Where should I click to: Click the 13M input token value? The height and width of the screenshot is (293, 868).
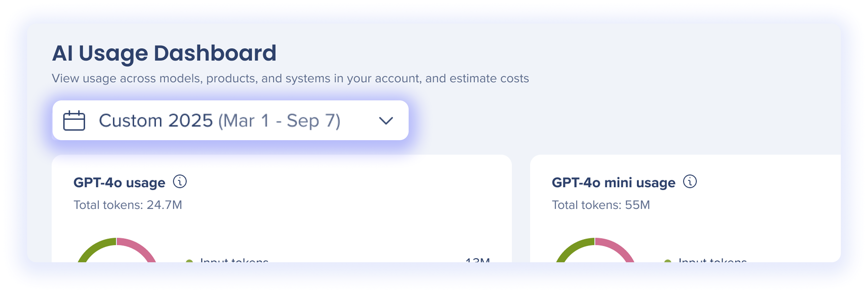(477, 260)
